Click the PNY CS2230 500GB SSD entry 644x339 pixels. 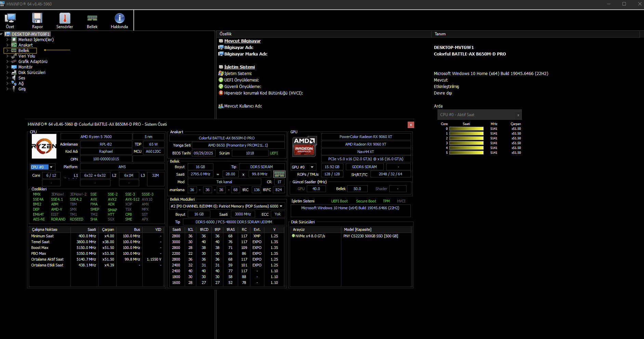371,236
